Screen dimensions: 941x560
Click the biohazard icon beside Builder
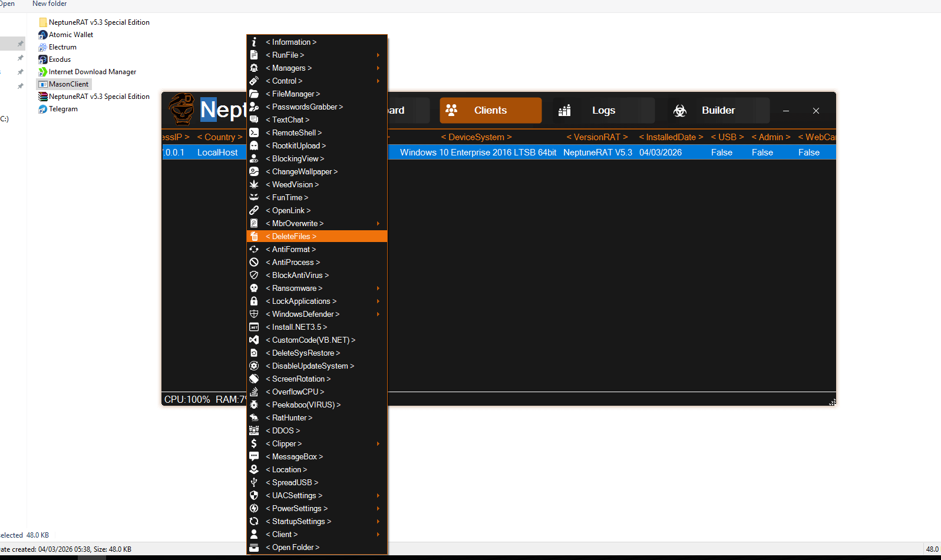click(680, 111)
